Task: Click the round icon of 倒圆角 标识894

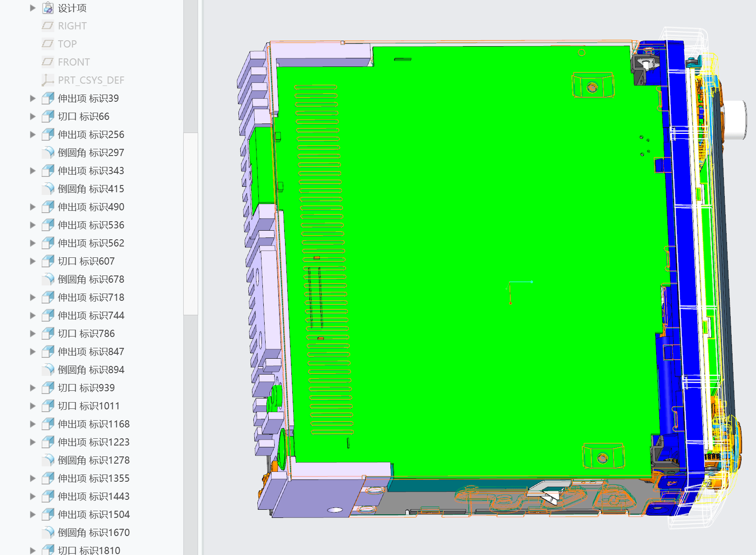Action: coord(48,370)
